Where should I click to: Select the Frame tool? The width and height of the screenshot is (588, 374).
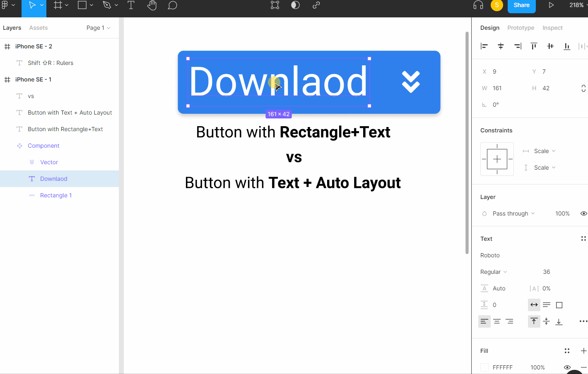point(58,5)
